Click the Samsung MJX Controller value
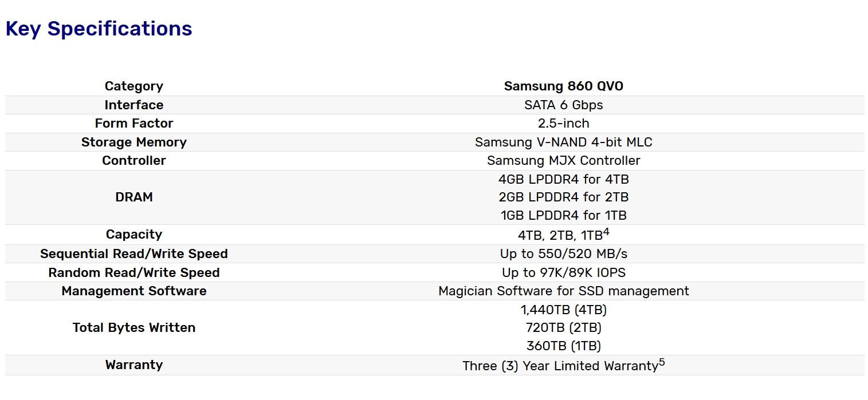Viewport: 868px width, 400px height. [x=563, y=161]
